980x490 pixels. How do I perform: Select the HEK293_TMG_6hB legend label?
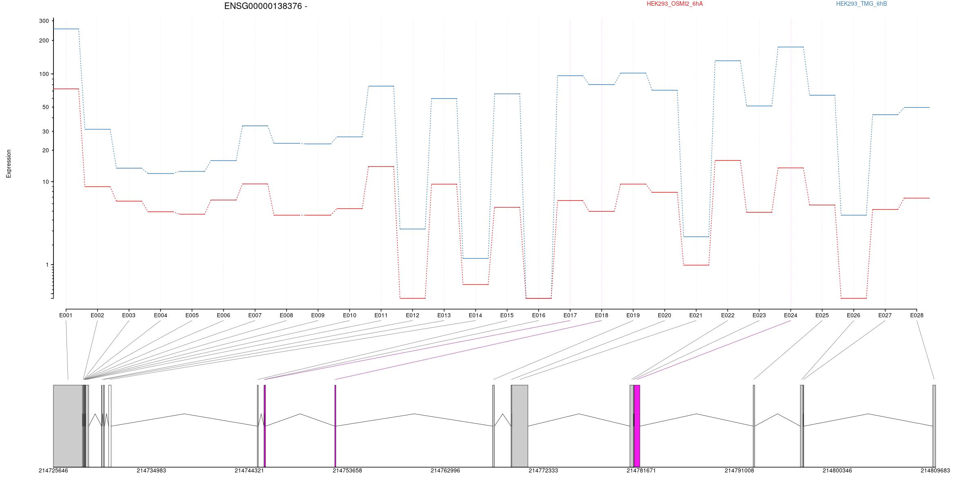[862, 4]
